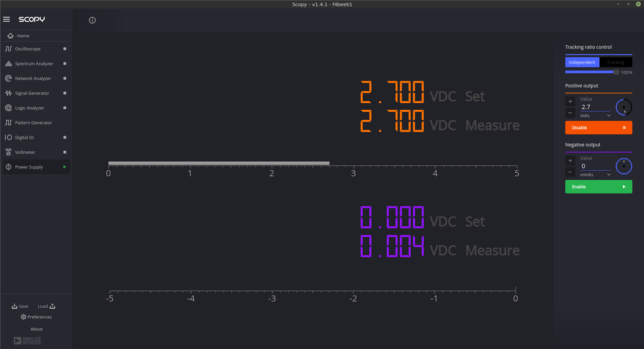Toggle the Logic Analyzer run square
The image size is (644, 349).
click(64, 108)
